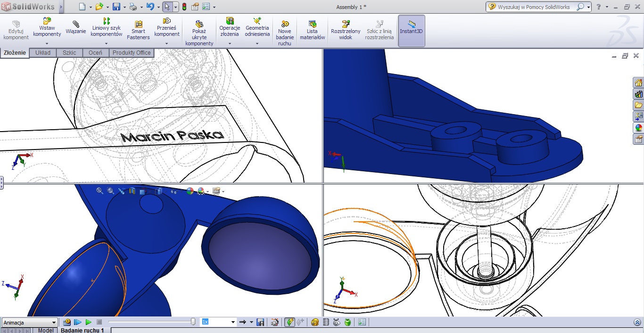Select the Wiązanie (Mate) tool
The image size is (644, 333).
[x=76, y=28]
